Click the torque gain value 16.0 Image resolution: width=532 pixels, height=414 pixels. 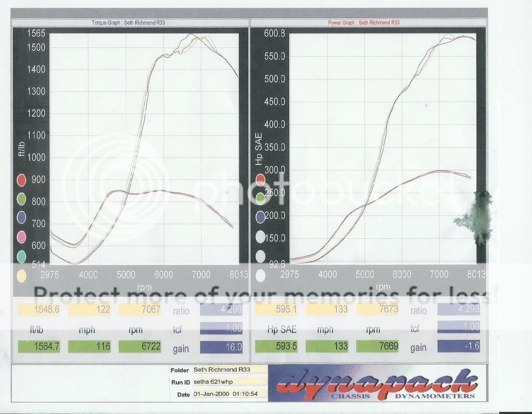(222, 347)
